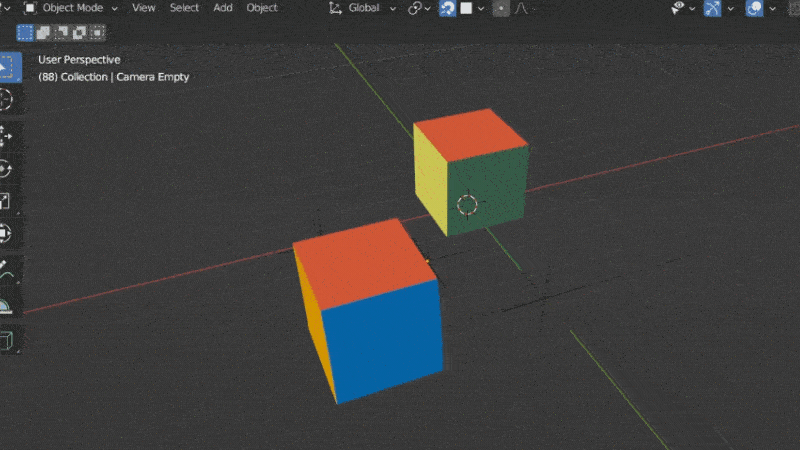Click the Object menu
This screenshot has height=450, width=800.
pos(262,8)
